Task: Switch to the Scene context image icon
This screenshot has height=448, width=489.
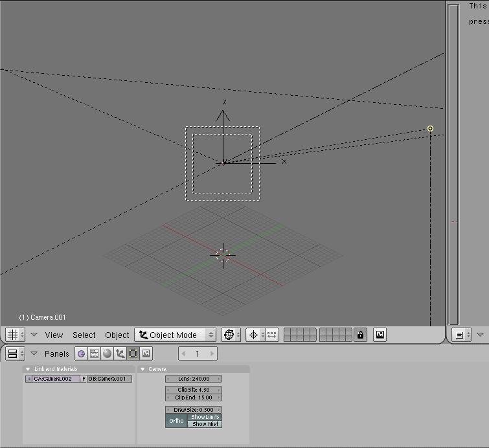Action: tap(146, 353)
